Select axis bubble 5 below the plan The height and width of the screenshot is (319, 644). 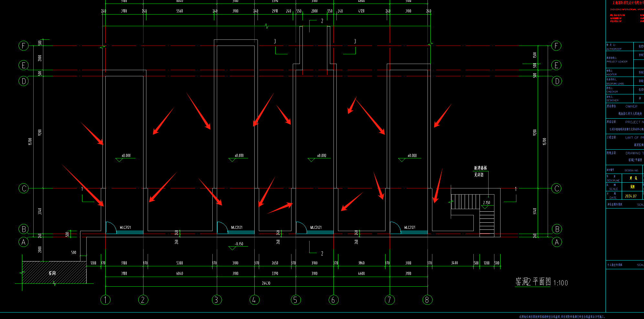point(296,300)
